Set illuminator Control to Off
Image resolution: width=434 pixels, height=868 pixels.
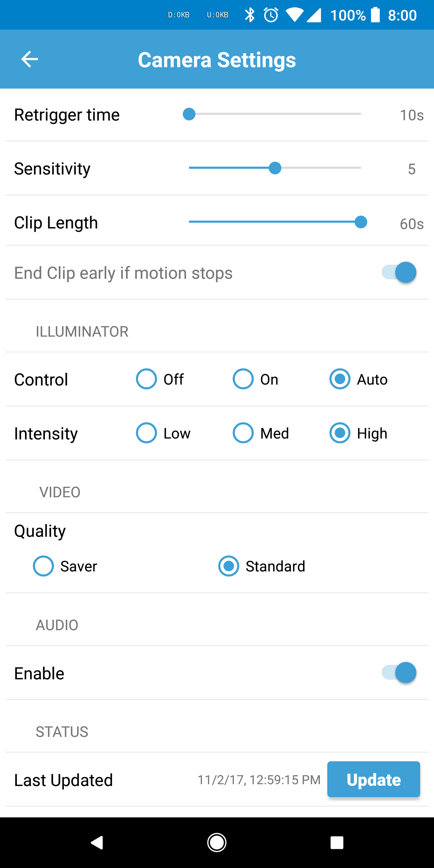tap(146, 379)
